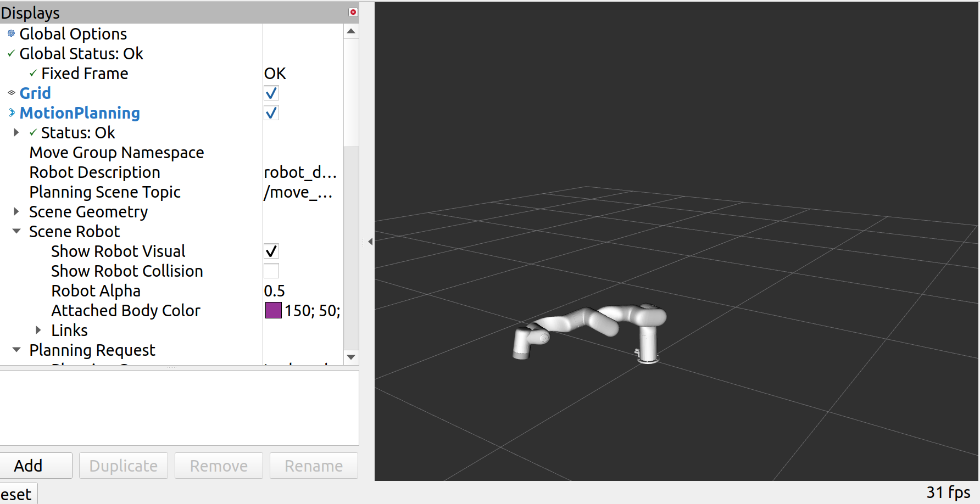
Task: Click the MotionPlanning display arrow icon
Action: pyautogui.click(x=11, y=113)
